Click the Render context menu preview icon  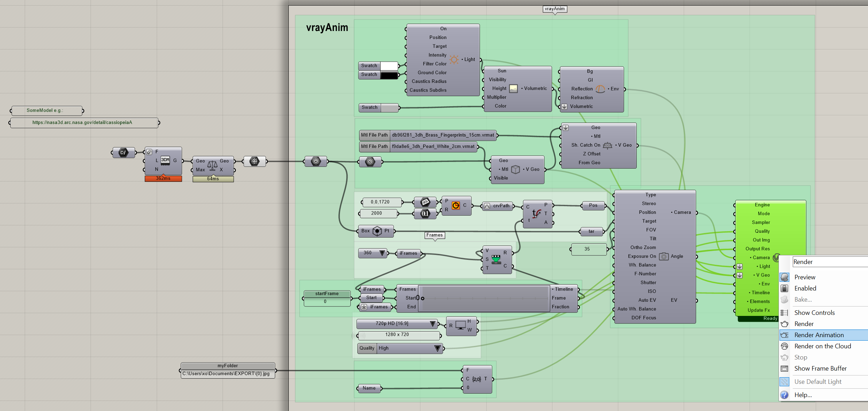[784, 277]
